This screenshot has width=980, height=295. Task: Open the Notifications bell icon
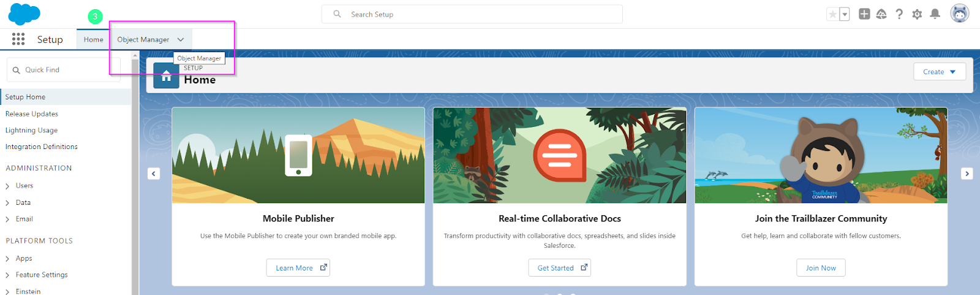pos(935,14)
